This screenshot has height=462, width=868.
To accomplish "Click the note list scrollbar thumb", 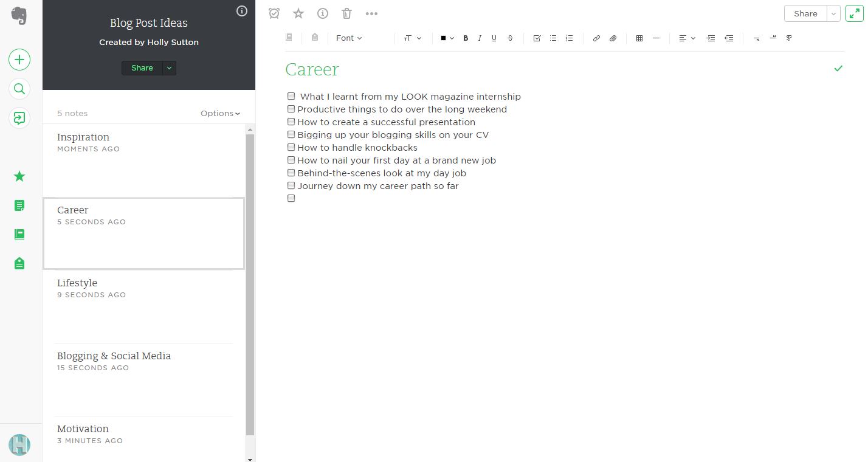I will (x=250, y=284).
